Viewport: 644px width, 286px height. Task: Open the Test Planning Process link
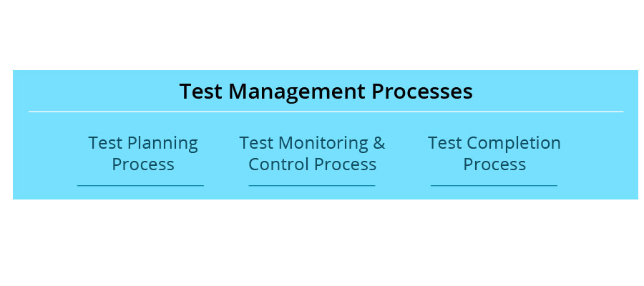coord(143,154)
